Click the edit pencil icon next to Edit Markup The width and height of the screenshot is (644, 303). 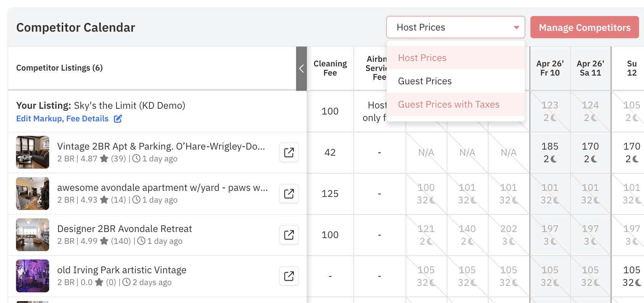click(x=118, y=119)
